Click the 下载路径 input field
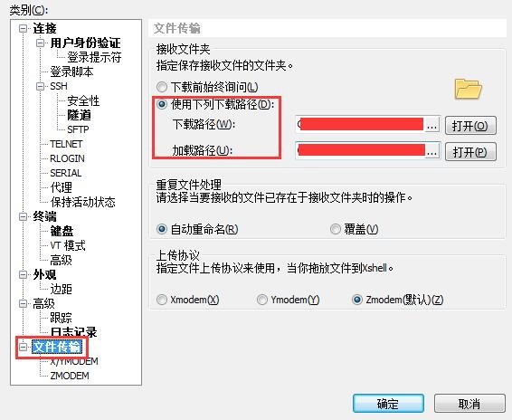512x420 pixels. tap(360, 125)
